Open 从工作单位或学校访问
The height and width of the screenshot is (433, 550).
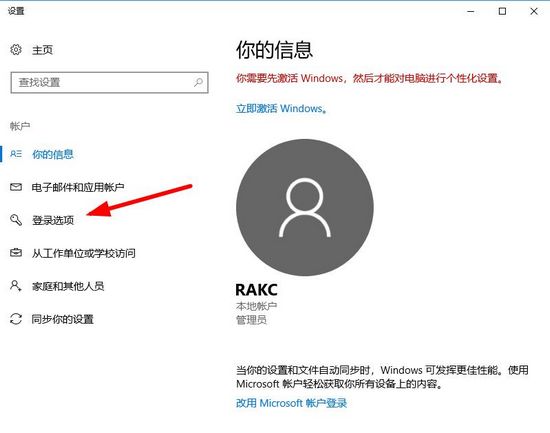point(83,253)
